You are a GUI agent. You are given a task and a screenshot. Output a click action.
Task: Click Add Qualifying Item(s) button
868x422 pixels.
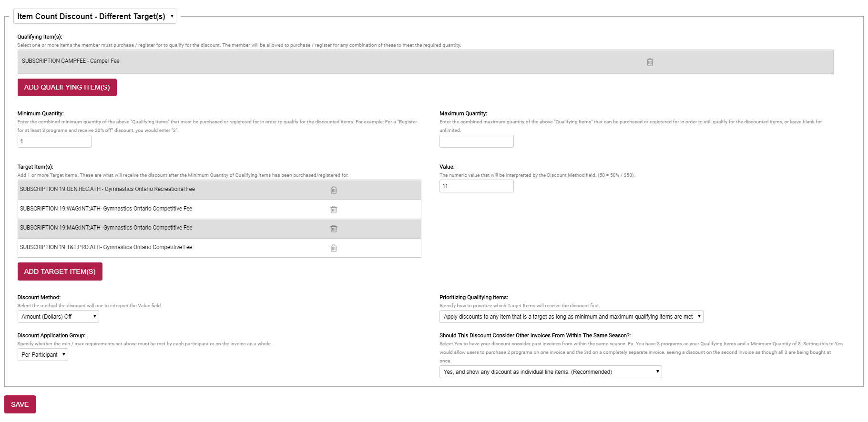coord(67,87)
